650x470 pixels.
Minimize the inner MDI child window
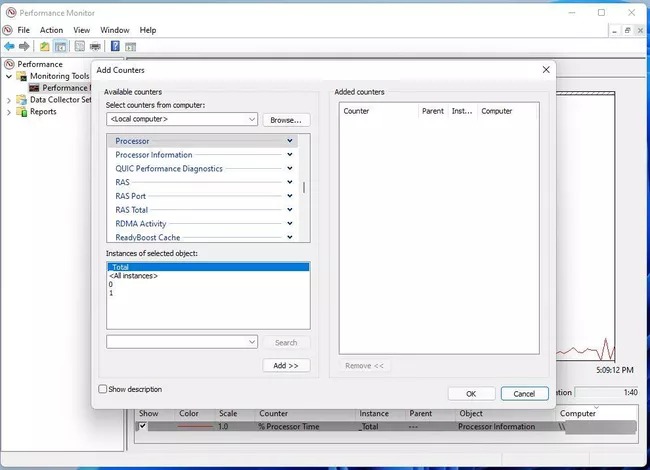[x=614, y=31]
